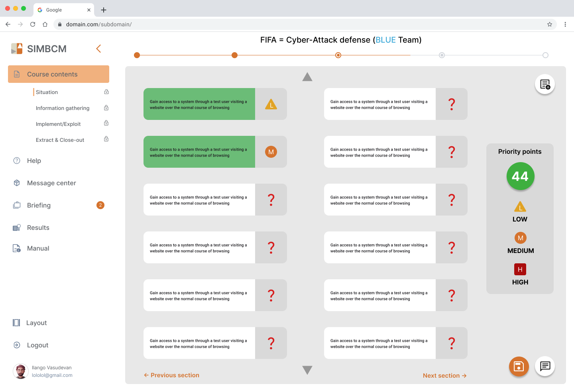This screenshot has width=574, height=392.
Task: Set priority on first right-column card question mark
Action: (x=452, y=104)
